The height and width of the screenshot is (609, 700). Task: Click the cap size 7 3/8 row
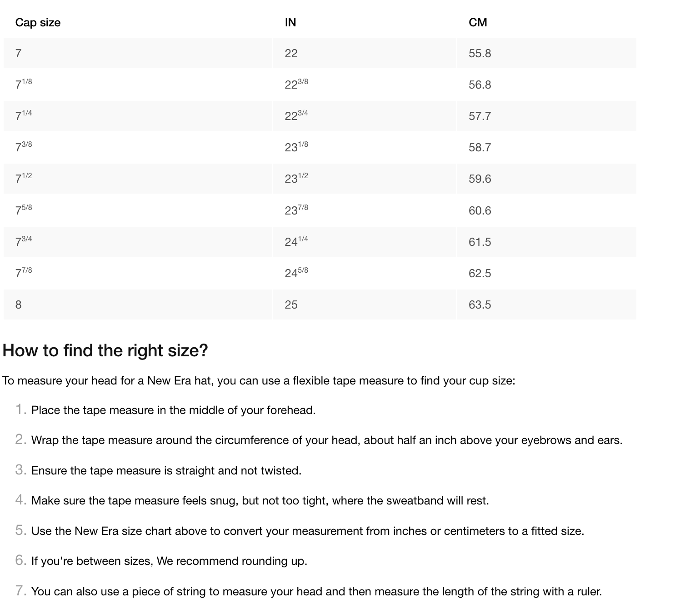[320, 147]
